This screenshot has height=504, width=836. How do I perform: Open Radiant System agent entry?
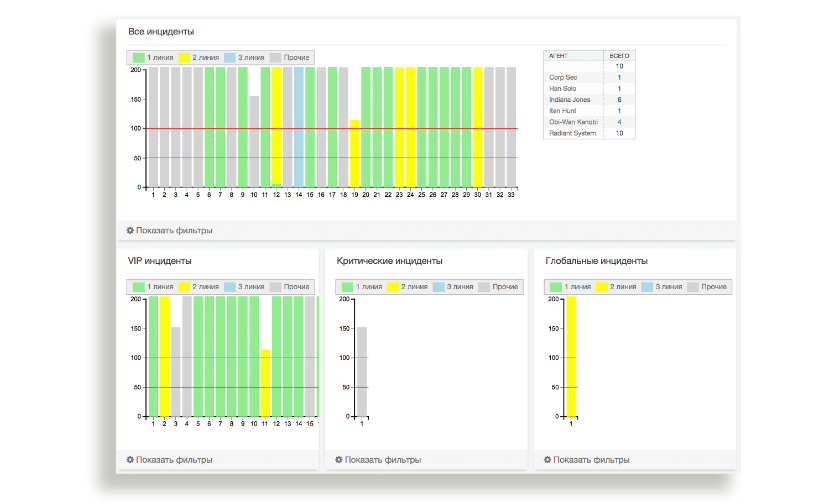[572, 132]
